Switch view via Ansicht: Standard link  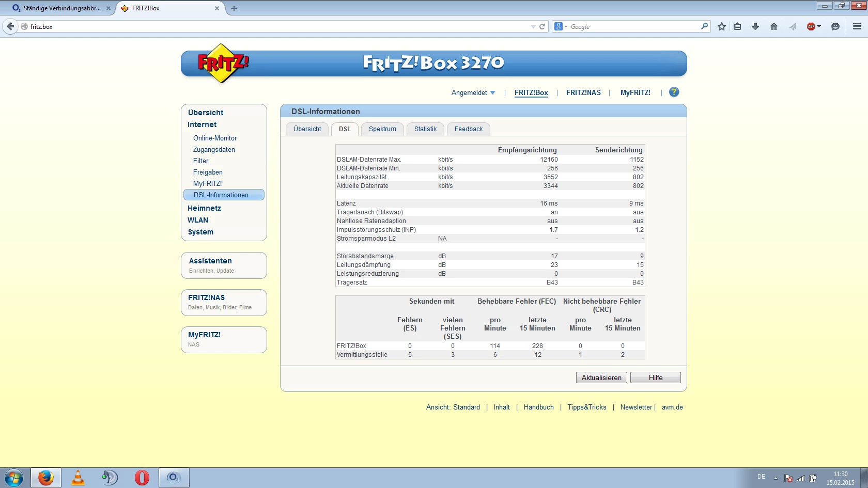tap(453, 407)
